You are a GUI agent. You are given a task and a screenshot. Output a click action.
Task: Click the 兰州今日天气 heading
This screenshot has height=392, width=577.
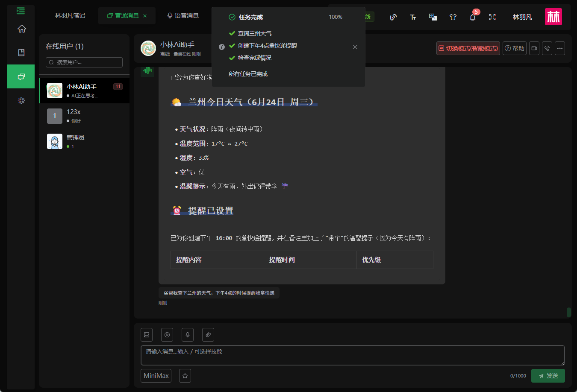pyautogui.click(x=244, y=102)
